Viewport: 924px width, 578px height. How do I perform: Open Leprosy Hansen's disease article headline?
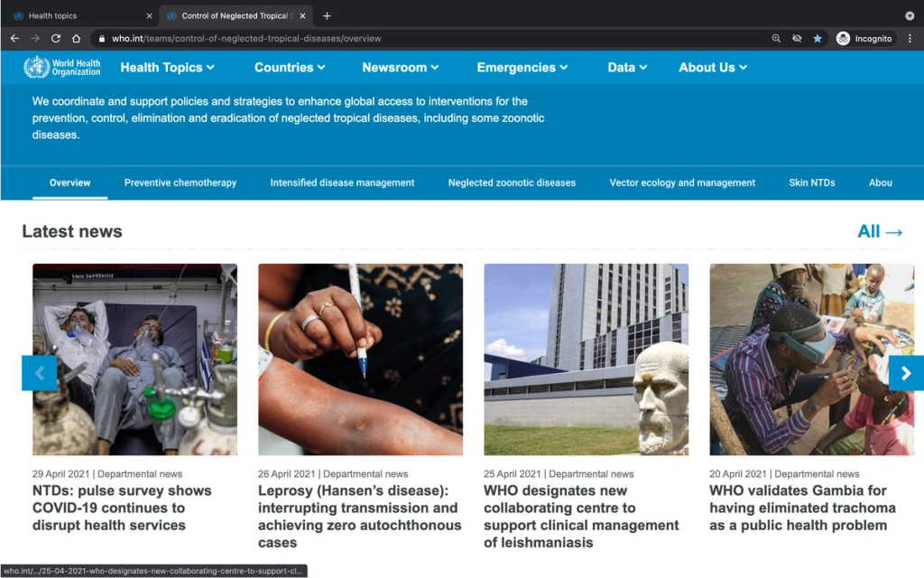pyautogui.click(x=359, y=517)
